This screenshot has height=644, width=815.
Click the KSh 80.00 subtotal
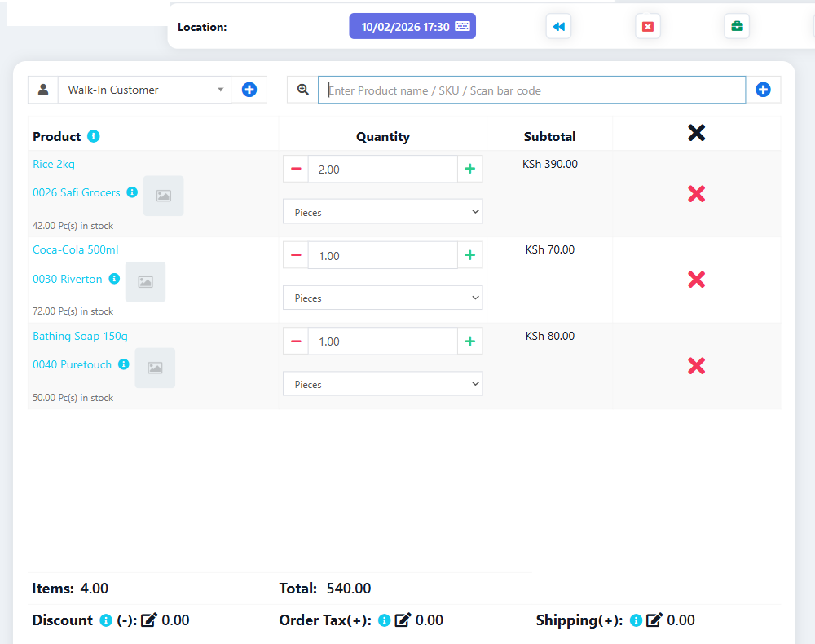550,337
